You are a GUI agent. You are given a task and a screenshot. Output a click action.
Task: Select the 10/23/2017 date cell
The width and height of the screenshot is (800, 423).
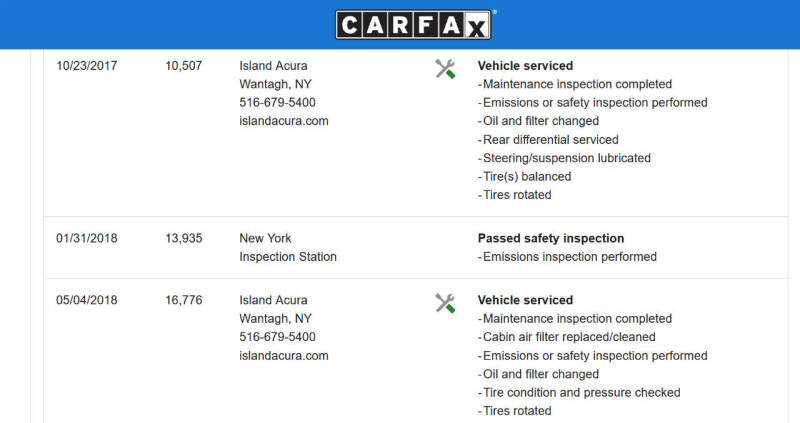87,66
